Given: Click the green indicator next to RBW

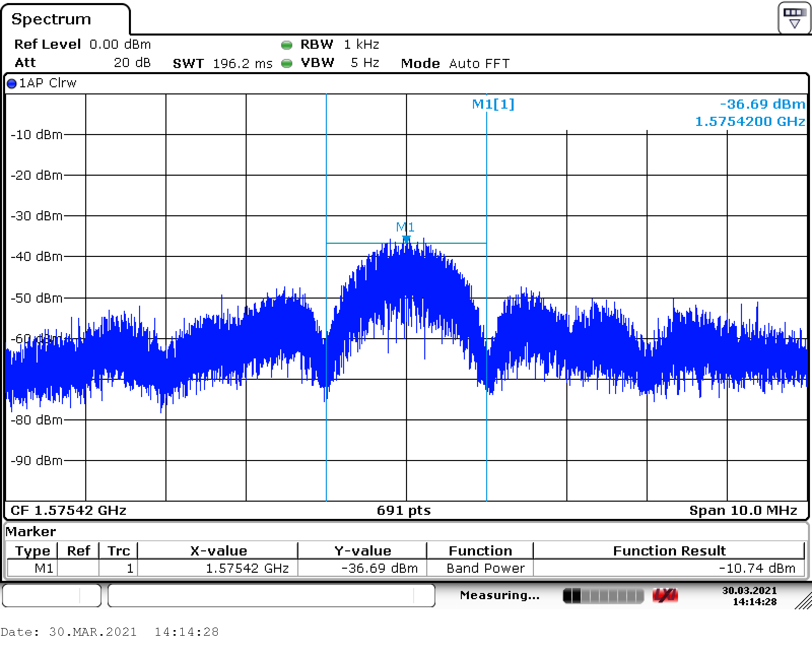Looking at the screenshot, I should pyautogui.click(x=287, y=45).
